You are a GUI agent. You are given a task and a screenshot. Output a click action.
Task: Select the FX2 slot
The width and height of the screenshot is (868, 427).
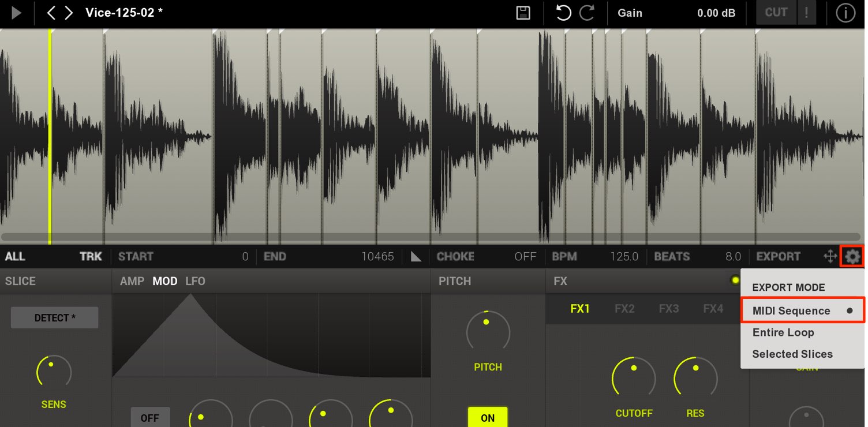coord(624,309)
